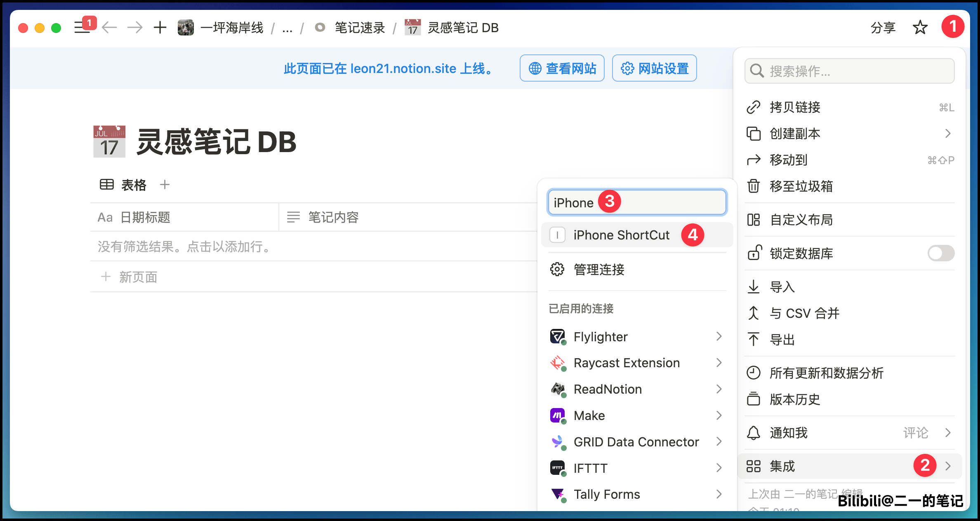The image size is (980, 521).
Task: Expand Flylighter connection chevron
Action: coord(719,336)
